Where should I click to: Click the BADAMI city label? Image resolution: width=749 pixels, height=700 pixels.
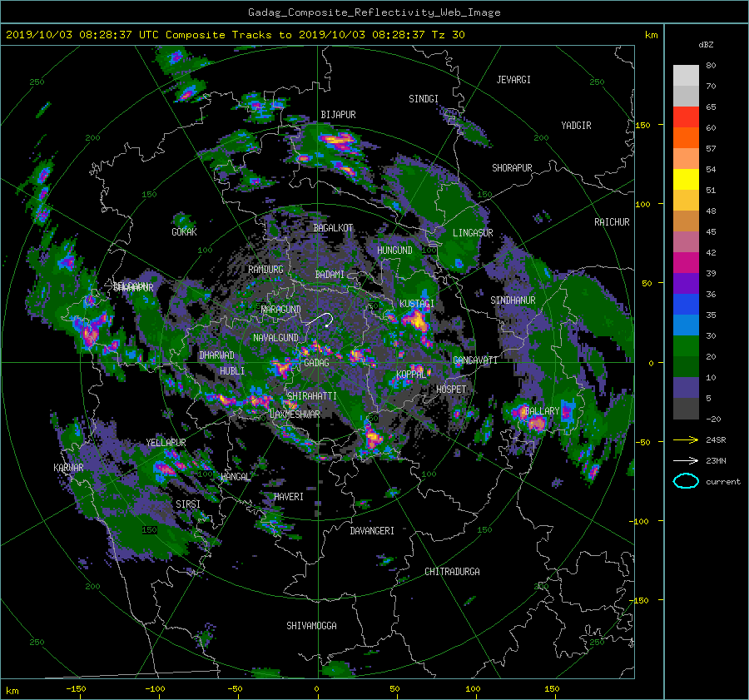330,275
